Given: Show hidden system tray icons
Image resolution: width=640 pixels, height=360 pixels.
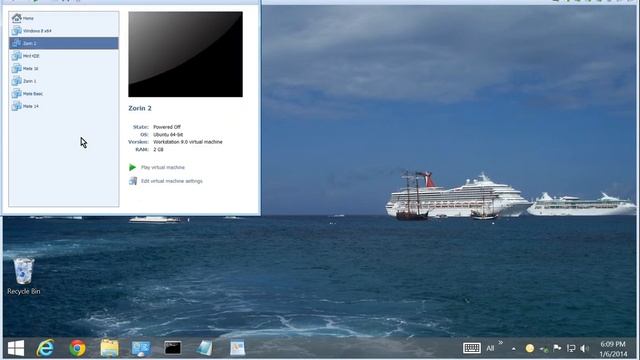Looking at the screenshot, I should 513,349.
